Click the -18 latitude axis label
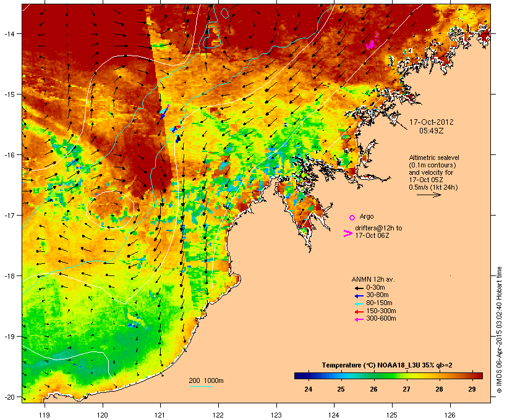Viewport: 507px width, 420px height. [x=9, y=276]
